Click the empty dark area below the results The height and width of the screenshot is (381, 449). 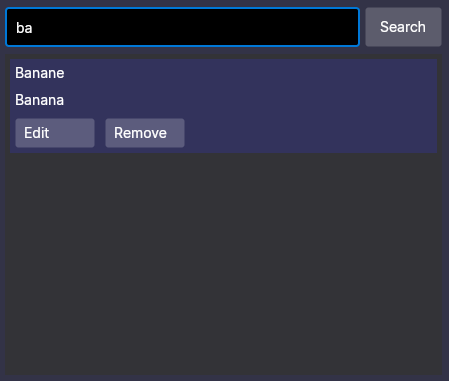pyautogui.click(x=223, y=263)
